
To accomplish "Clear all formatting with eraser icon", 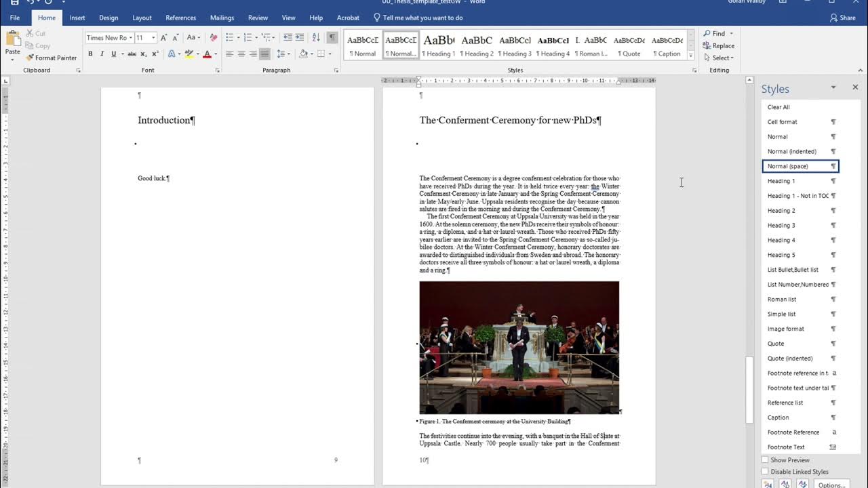I will (x=214, y=37).
